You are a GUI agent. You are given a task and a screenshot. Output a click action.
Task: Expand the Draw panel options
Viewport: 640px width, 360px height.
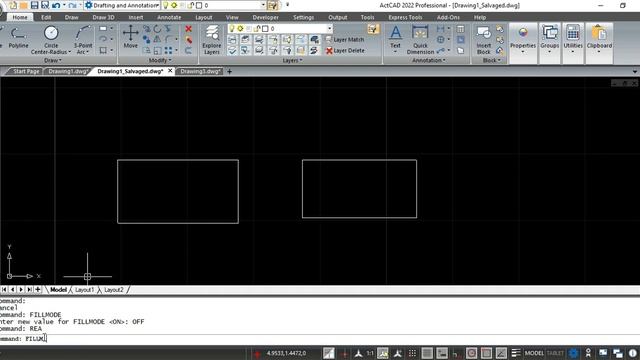53,60
